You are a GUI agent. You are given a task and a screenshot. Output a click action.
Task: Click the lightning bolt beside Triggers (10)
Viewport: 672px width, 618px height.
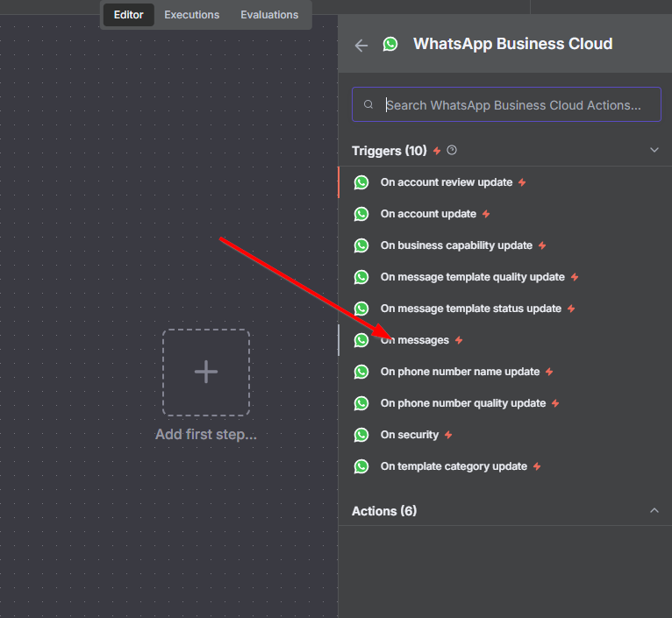pos(437,151)
